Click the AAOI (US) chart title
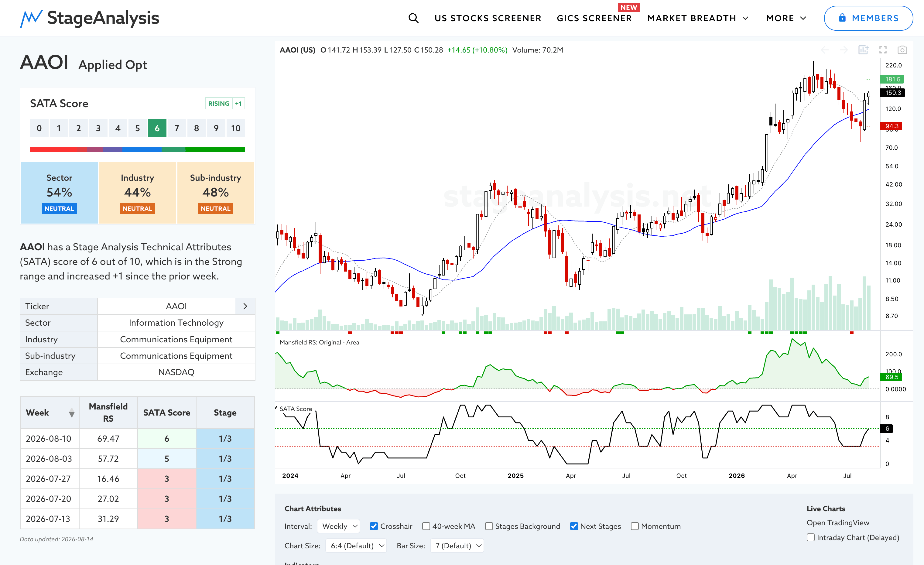The width and height of the screenshot is (924, 565). [x=297, y=50]
